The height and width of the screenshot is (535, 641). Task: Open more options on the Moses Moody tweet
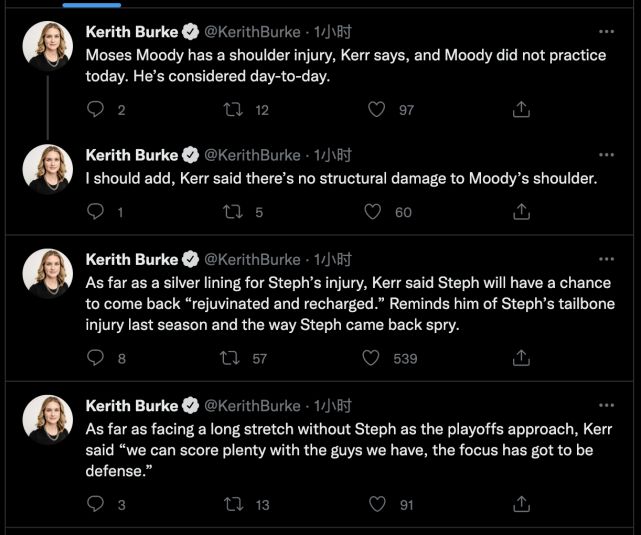tap(606, 30)
